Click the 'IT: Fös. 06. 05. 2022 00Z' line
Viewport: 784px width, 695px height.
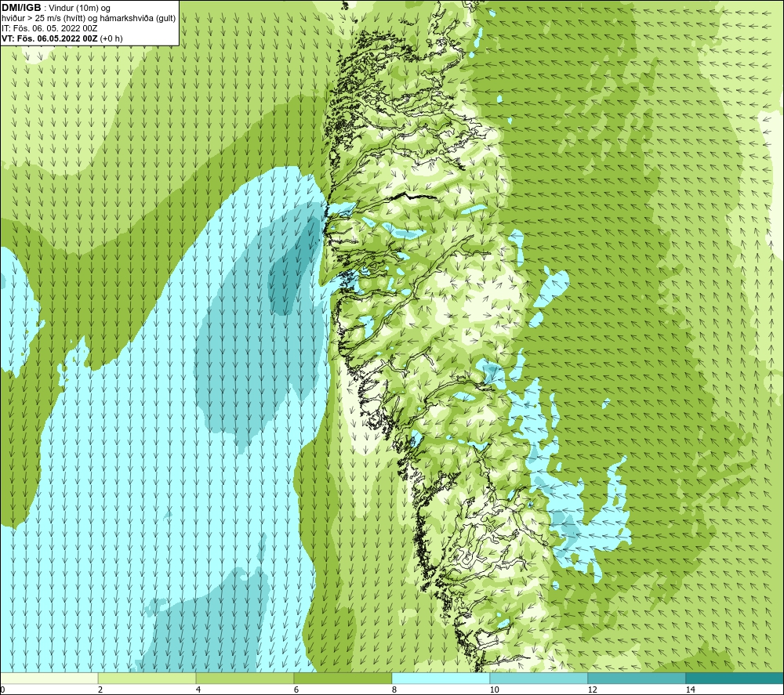[49, 28]
